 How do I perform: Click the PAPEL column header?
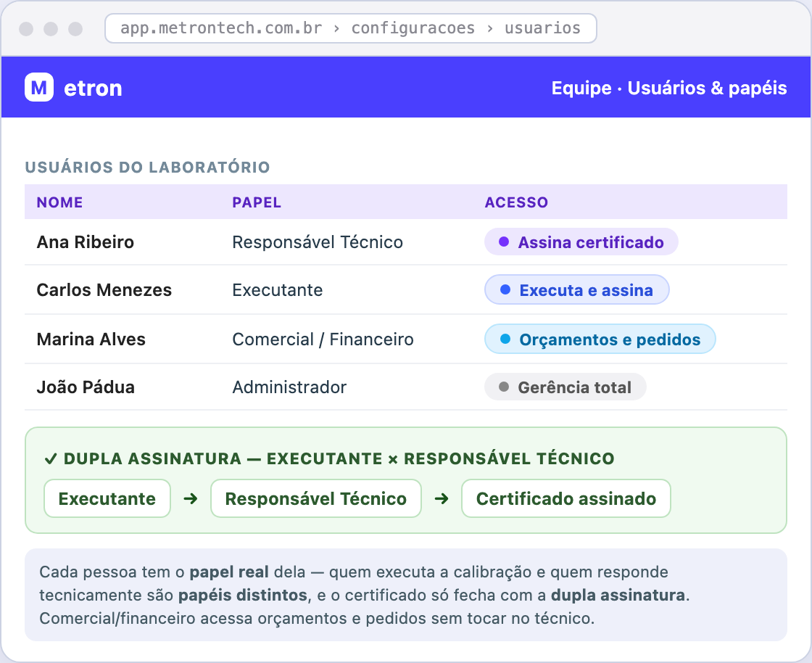pos(257,202)
